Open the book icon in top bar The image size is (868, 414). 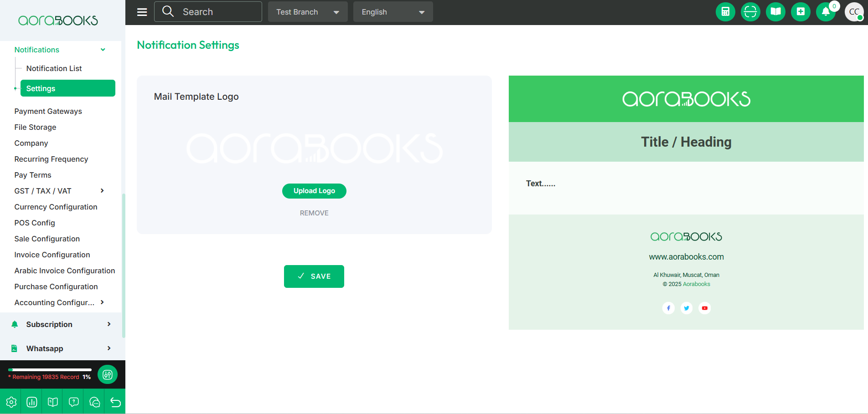(775, 12)
